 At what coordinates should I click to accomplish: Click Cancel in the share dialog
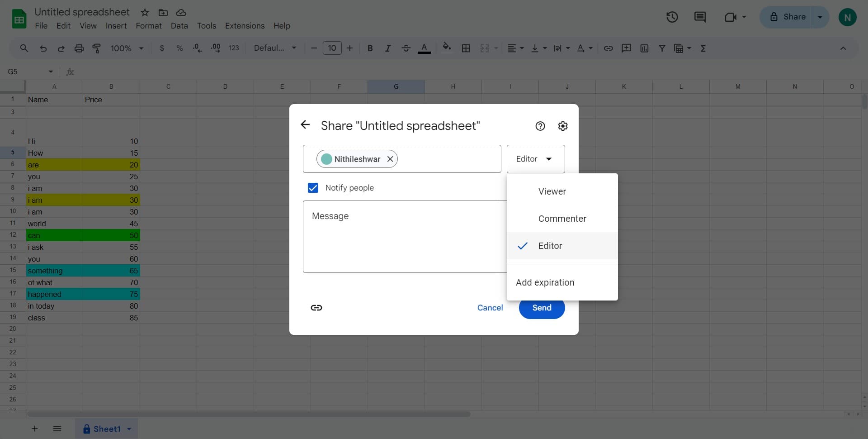pyautogui.click(x=490, y=308)
